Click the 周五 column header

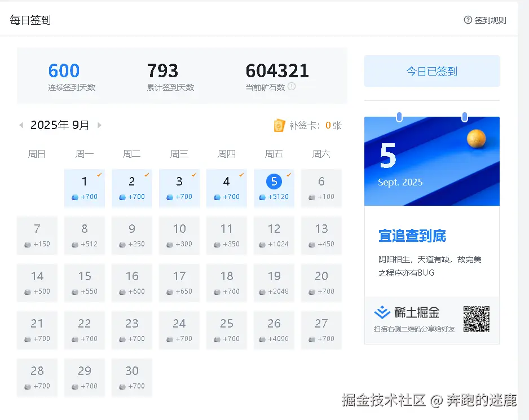click(274, 153)
